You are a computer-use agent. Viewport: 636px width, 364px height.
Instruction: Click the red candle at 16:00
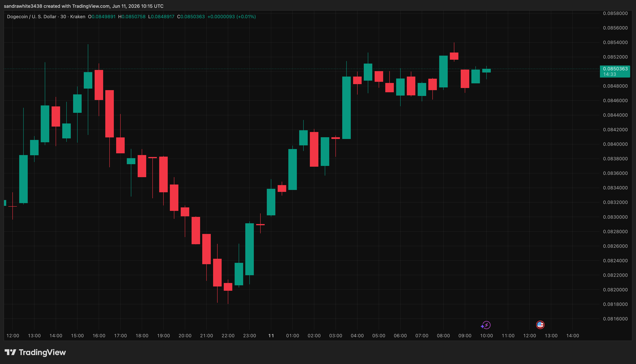(x=99, y=85)
